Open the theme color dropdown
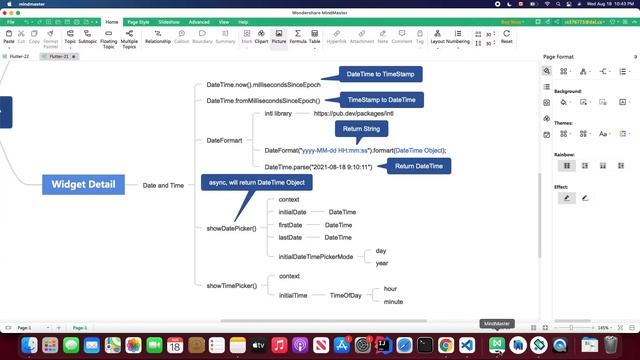 624,134
